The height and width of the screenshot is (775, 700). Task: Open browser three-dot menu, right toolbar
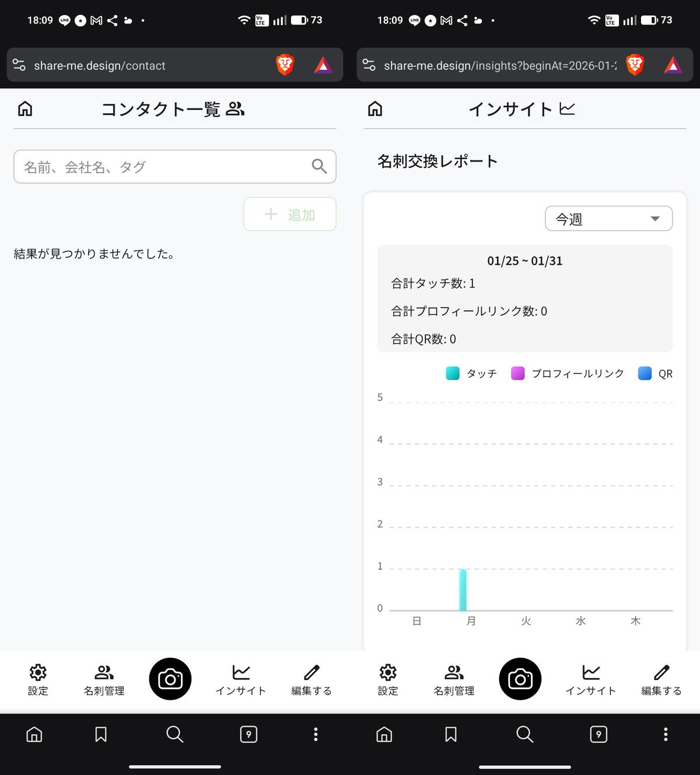coord(666,734)
